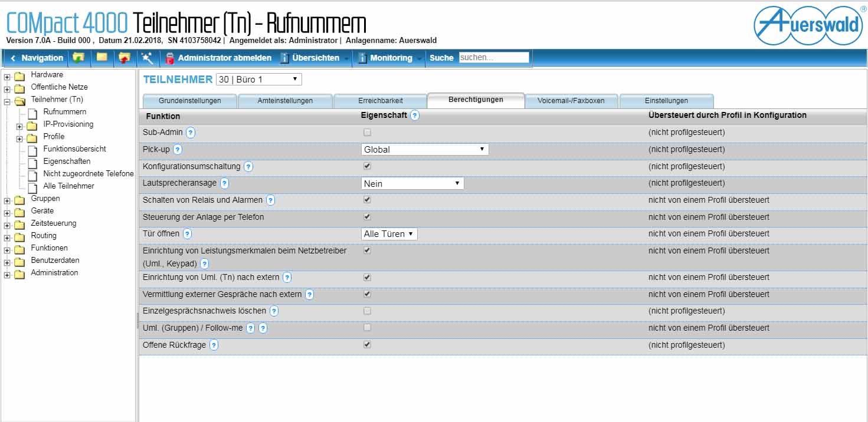This screenshot has width=868, height=422.
Task: Expand the Geräte tree node
Action: pyautogui.click(x=7, y=213)
